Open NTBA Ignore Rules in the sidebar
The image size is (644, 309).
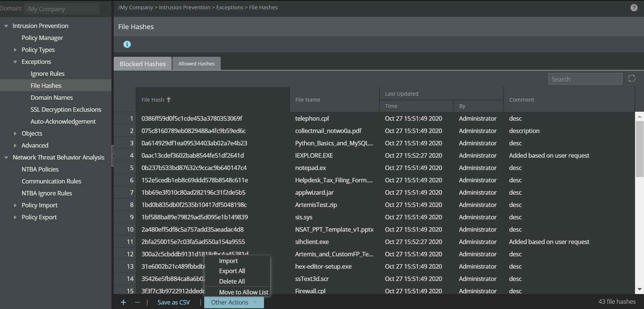(x=47, y=193)
